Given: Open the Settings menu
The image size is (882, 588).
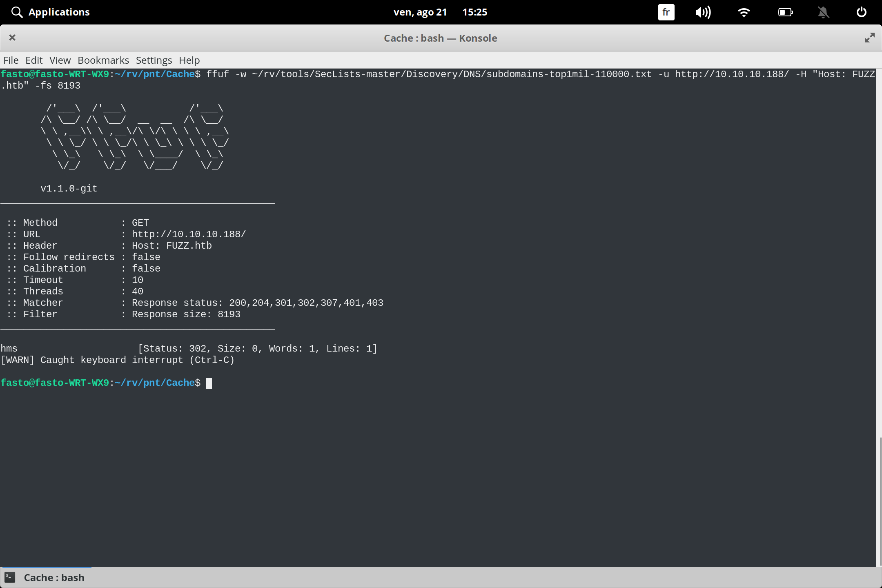Looking at the screenshot, I should (154, 60).
